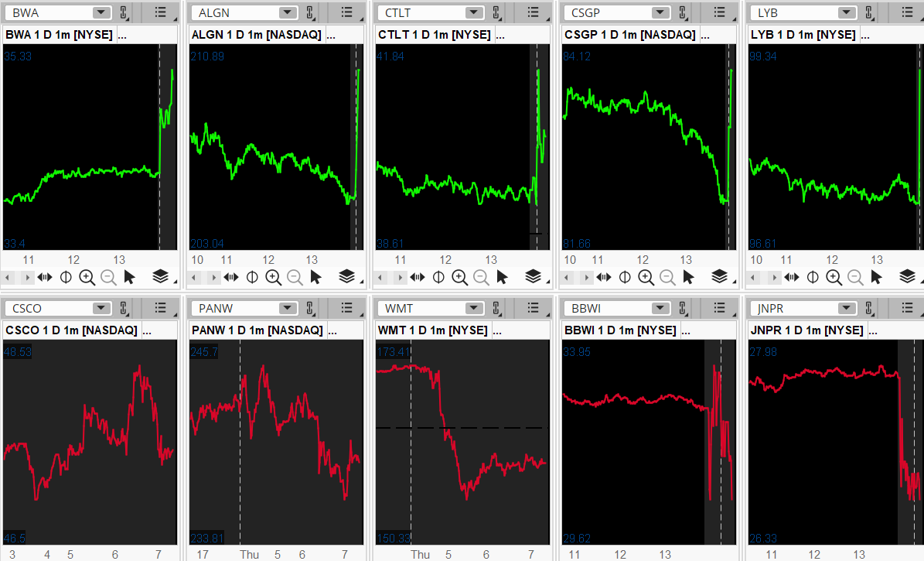Click ellipsis button beside CTLT chart title
This screenshot has width=924, height=561.
[x=500, y=36]
